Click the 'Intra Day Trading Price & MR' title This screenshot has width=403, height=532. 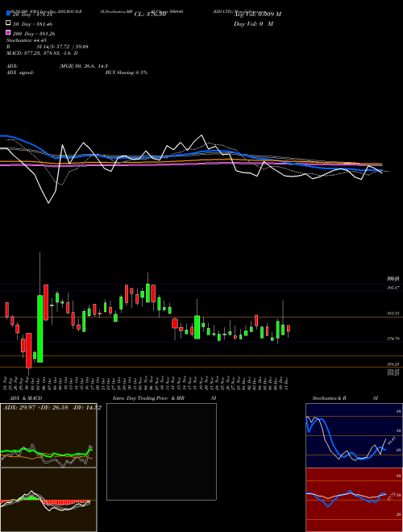click(148, 398)
